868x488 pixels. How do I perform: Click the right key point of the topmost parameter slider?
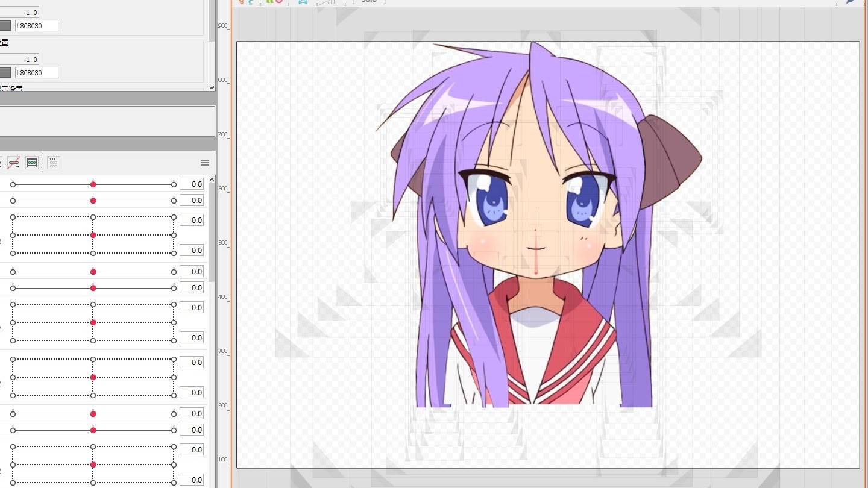174,184
